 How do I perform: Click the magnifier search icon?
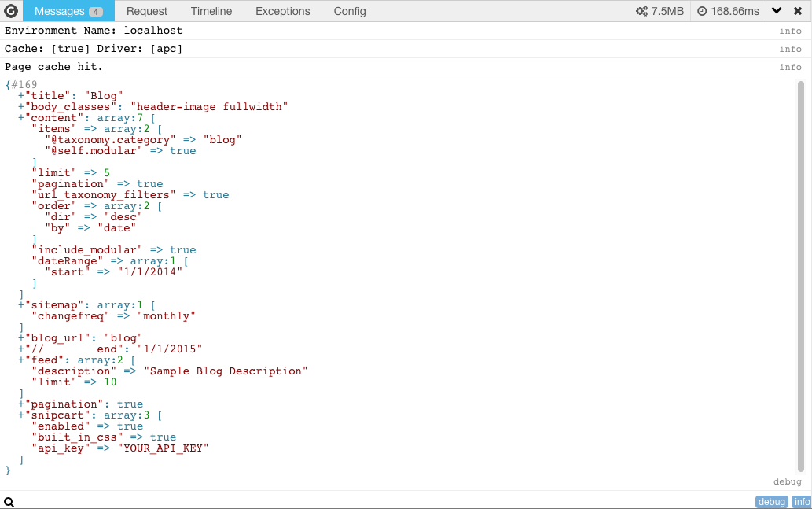pos(9,502)
